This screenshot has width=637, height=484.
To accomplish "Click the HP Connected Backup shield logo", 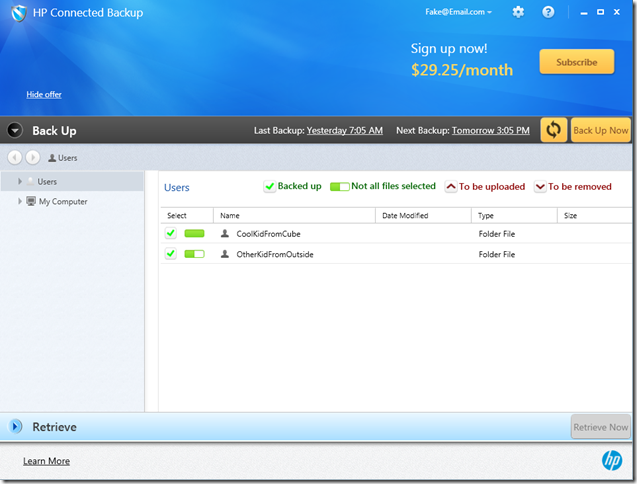I will 19,13.
